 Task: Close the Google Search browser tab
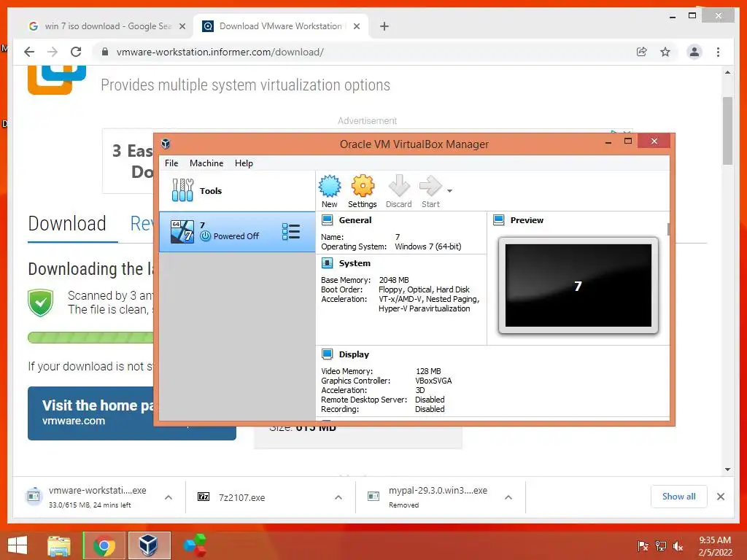(x=182, y=26)
